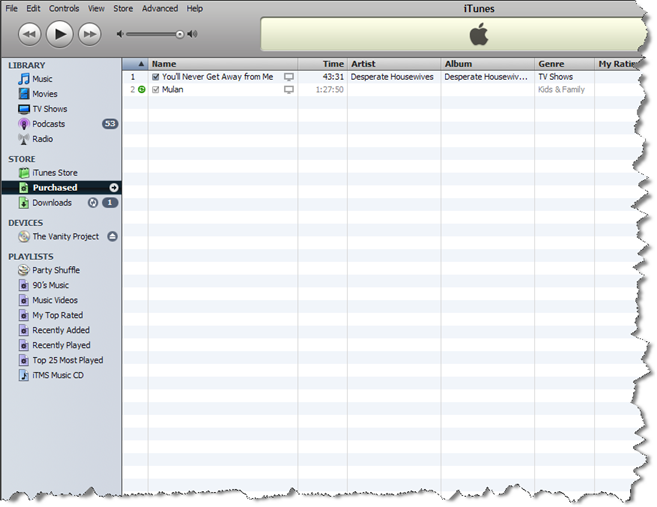The image size is (657, 507).
Task: Open the My Top Rated playlist
Action: click(x=57, y=315)
